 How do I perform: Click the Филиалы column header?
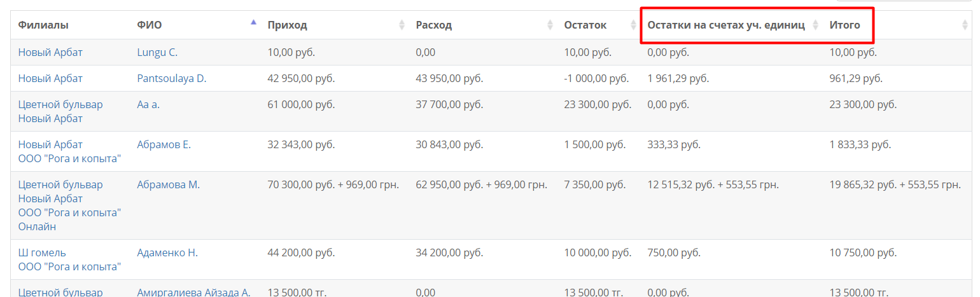click(43, 25)
